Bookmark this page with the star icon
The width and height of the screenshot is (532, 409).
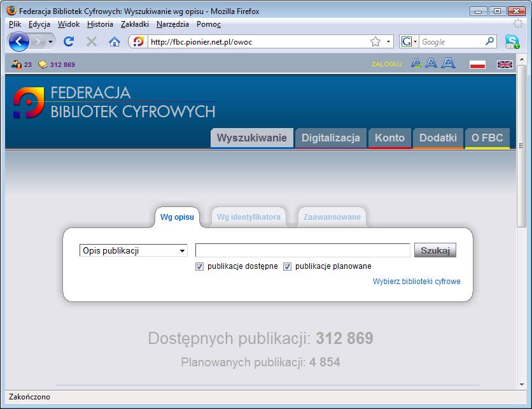(x=375, y=42)
